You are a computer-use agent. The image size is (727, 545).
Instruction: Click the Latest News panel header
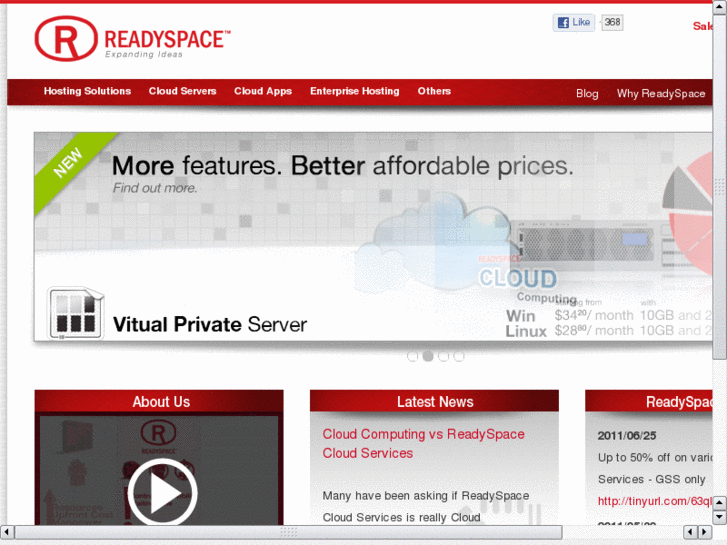[x=434, y=401]
